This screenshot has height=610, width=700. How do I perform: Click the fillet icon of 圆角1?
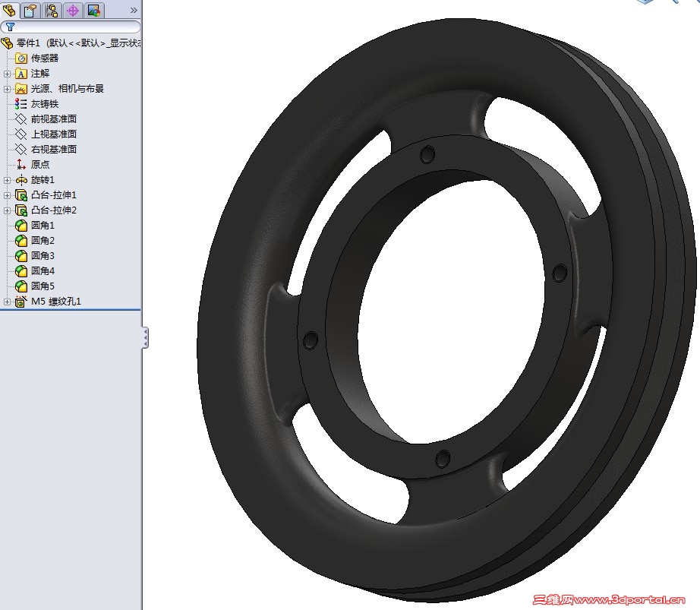tap(21, 226)
